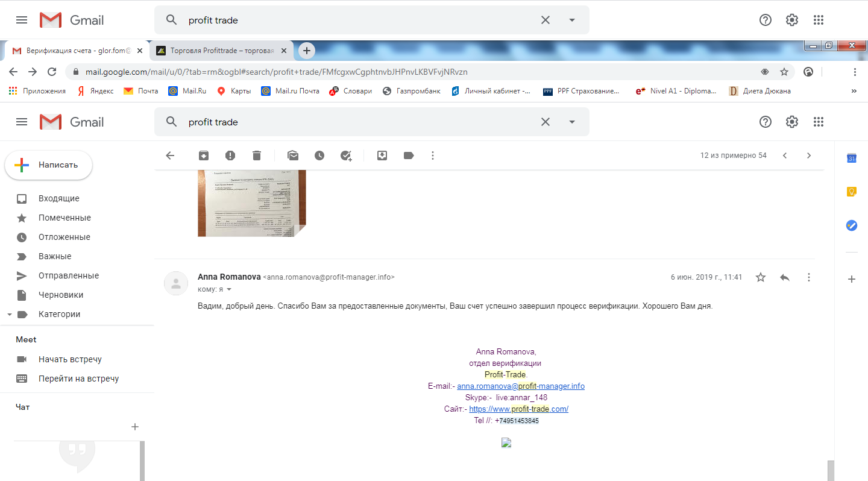Screen dimensions: 868x481
Task: Click Перейти на встречу in Meet
Action: click(x=77, y=379)
